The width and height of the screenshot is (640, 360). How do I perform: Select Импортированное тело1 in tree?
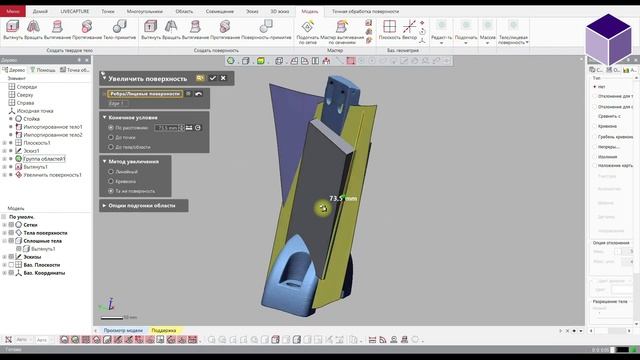click(53, 127)
